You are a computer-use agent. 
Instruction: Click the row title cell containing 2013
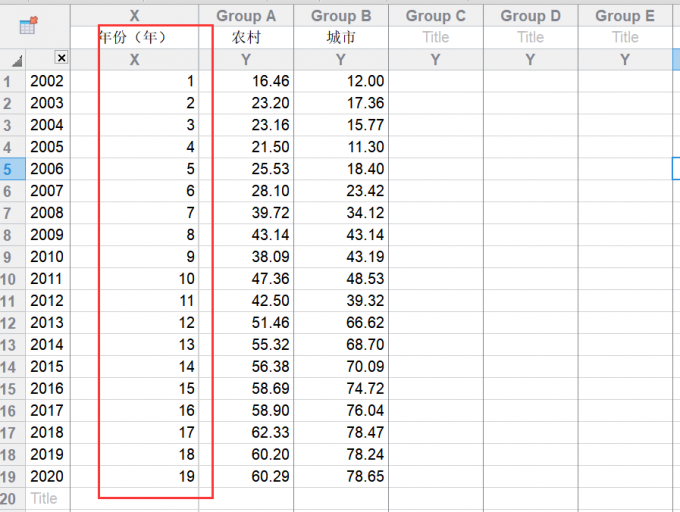pyautogui.click(x=47, y=322)
